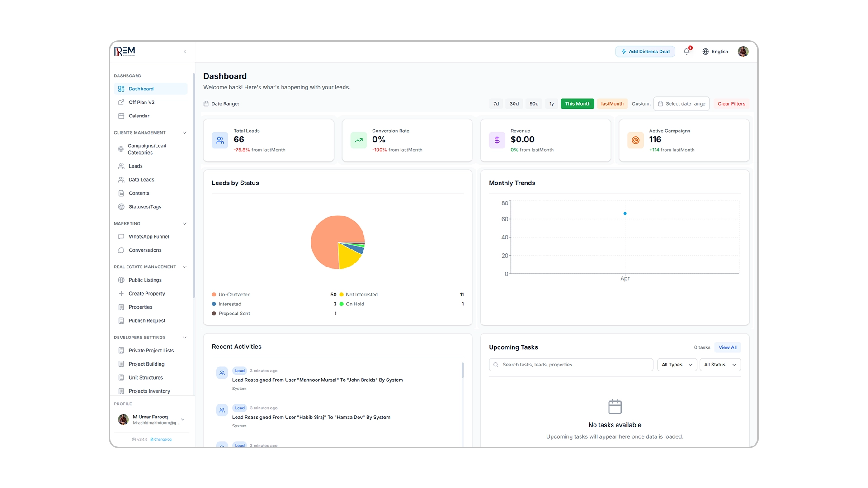Click the Select date range field
Image resolution: width=868 pixels, height=488 pixels.
(681, 104)
